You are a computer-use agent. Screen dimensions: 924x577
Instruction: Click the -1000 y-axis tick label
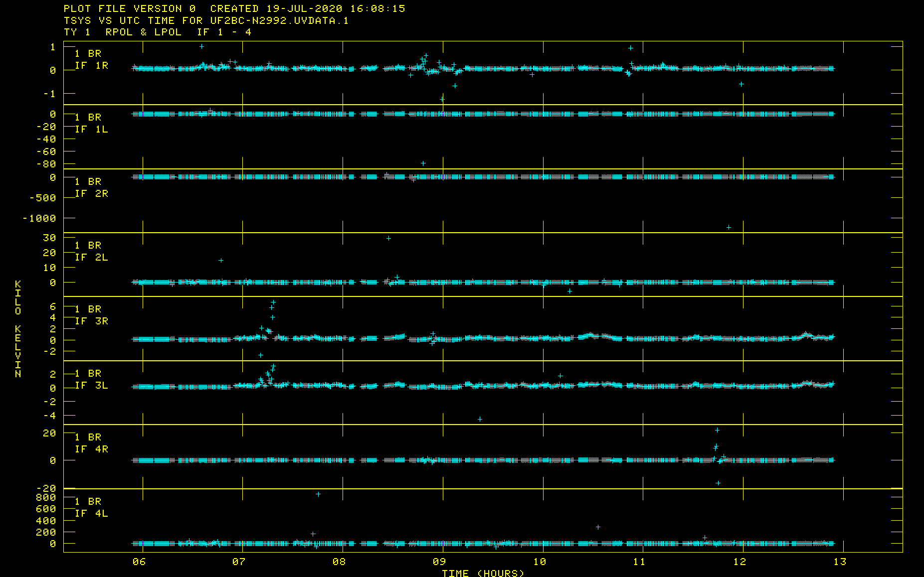(x=39, y=218)
